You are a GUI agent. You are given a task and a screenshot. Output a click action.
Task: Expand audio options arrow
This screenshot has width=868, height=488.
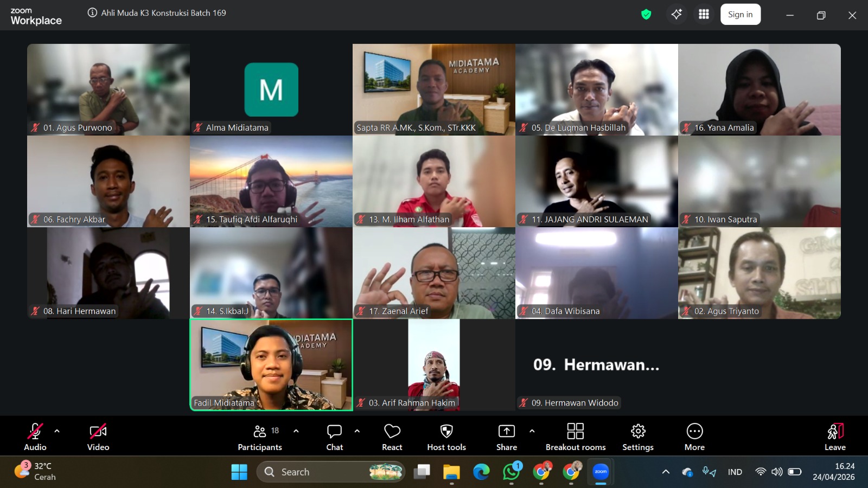coord(57,431)
